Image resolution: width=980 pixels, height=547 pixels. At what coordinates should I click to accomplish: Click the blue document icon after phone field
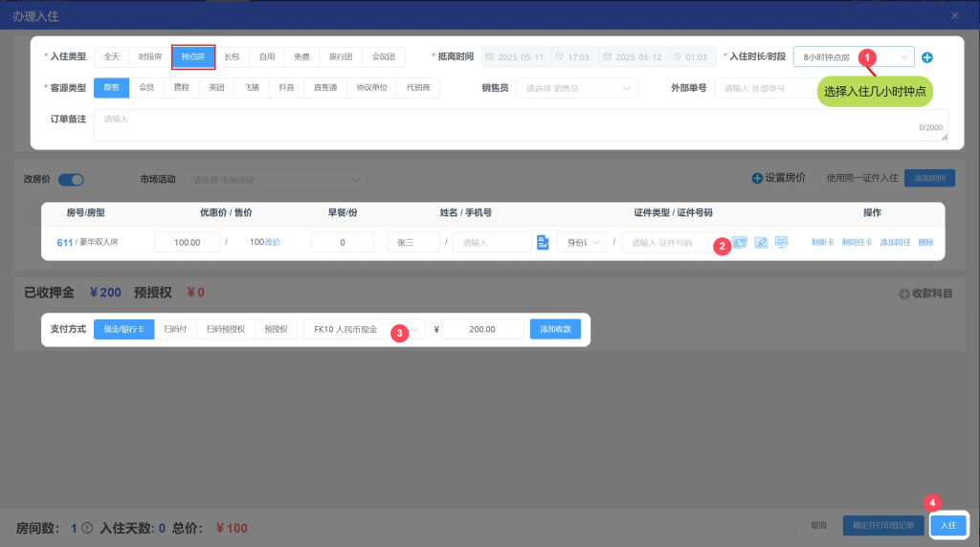pyautogui.click(x=542, y=243)
